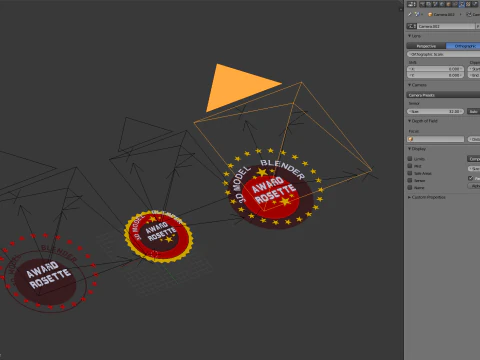Click the clipping End value field
480x360 pixels.
click(474, 75)
